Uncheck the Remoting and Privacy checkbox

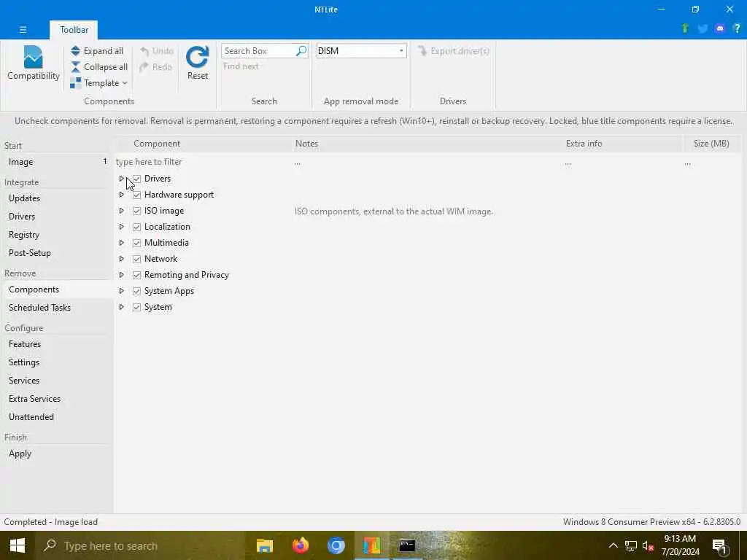pos(136,275)
